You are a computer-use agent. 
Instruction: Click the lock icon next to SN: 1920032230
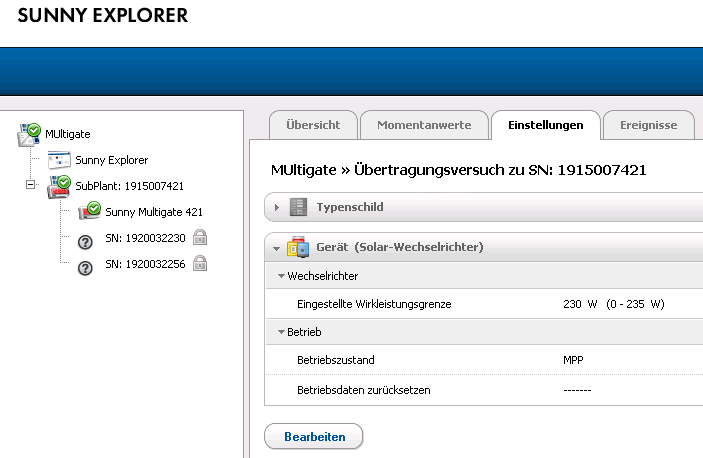(200, 237)
